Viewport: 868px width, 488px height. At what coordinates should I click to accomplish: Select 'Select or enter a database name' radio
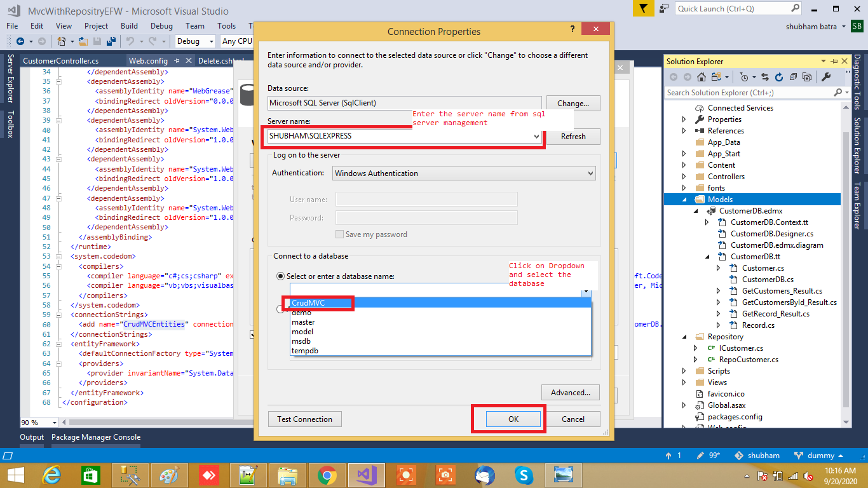(x=280, y=276)
